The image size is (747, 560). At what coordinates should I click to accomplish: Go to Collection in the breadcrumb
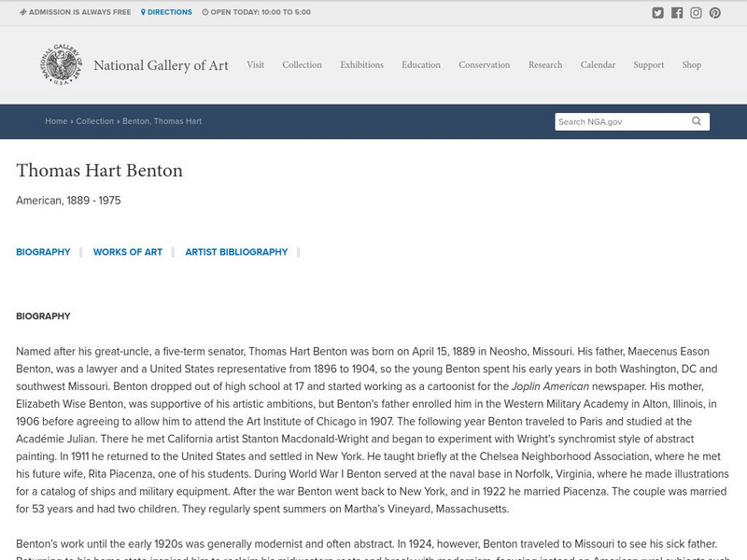tap(95, 121)
